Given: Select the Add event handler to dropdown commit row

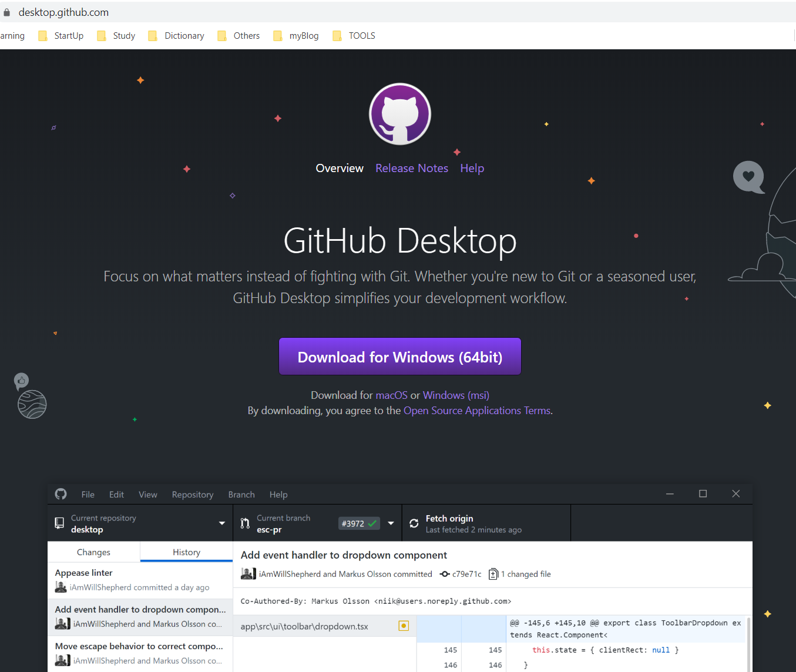Looking at the screenshot, I should 140,617.
